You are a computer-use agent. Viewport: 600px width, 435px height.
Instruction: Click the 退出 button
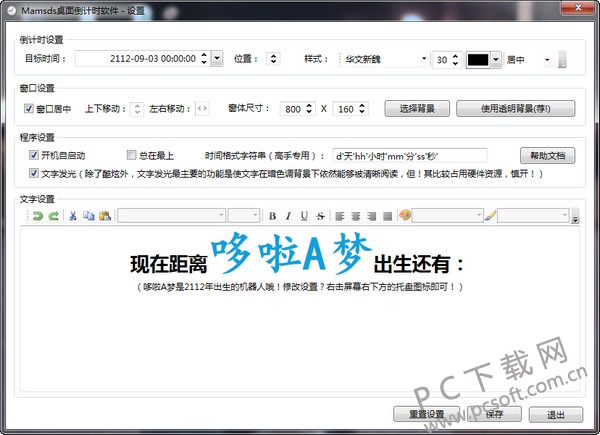coord(556,414)
